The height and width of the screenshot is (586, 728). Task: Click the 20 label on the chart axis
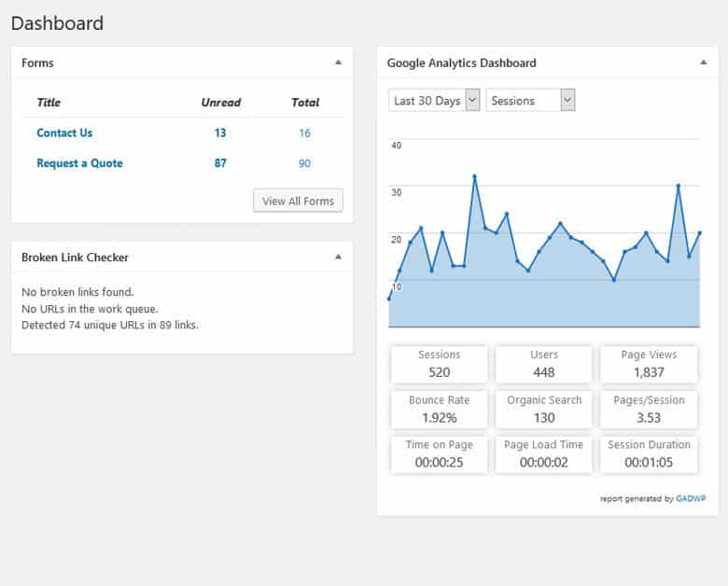click(x=396, y=240)
